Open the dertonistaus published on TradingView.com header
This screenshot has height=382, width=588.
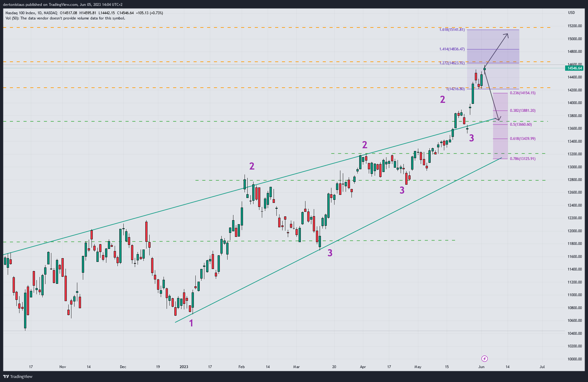tap(64, 5)
